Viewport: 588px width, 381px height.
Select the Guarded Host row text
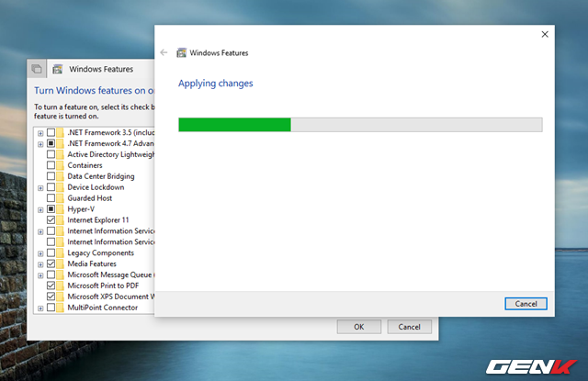click(90, 198)
